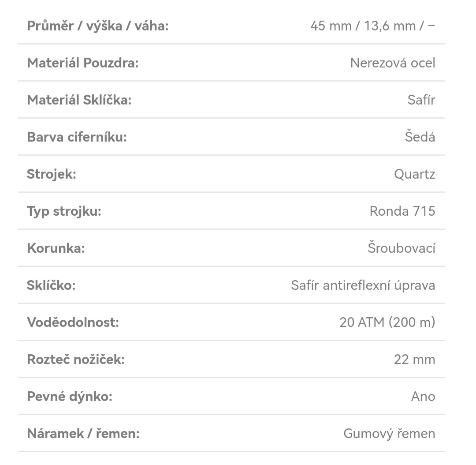Click the 'Ano' value
The width and height of the screenshot is (476, 465).
(x=423, y=397)
